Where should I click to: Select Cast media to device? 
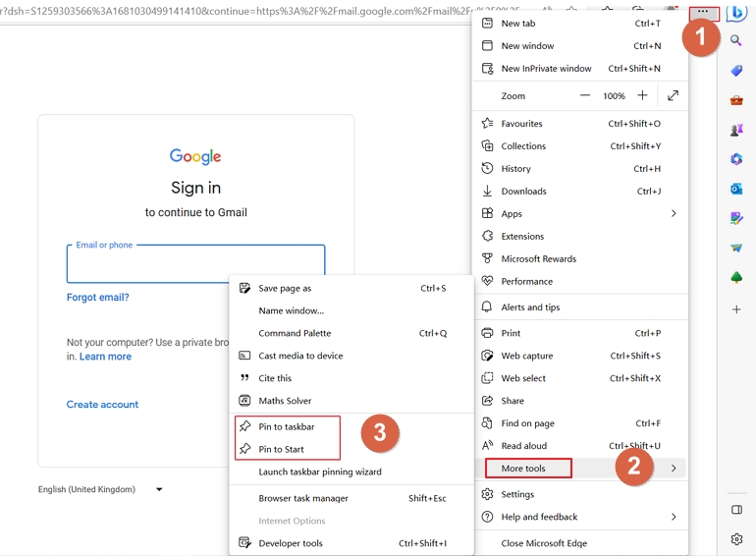coord(351,356)
